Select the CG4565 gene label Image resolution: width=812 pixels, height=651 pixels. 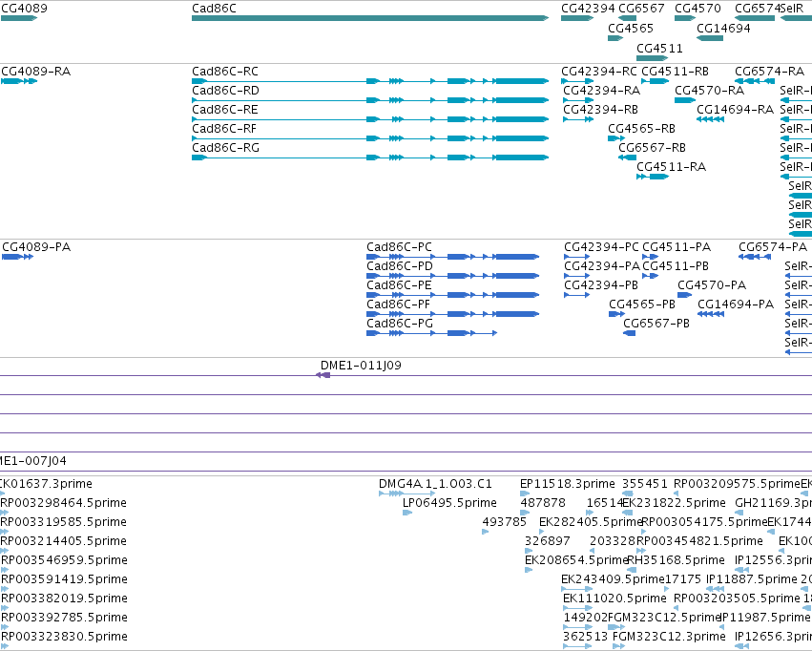point(631,29)
